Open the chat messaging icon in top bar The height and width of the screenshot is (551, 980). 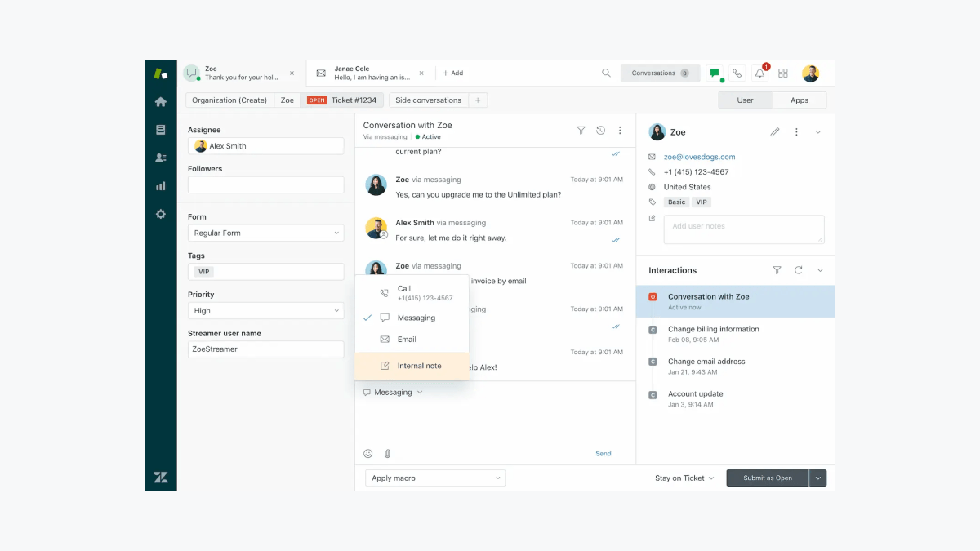[x=714, y=73]
